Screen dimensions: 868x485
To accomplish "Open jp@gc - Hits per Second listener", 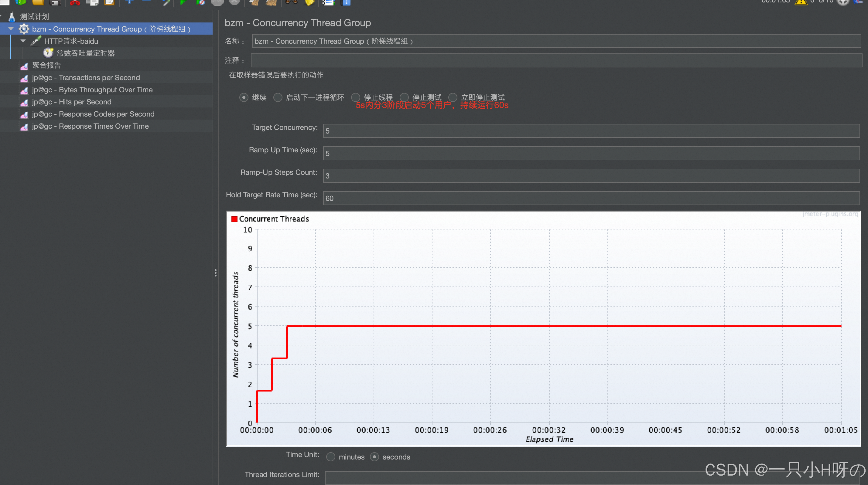I will [72, 102].
